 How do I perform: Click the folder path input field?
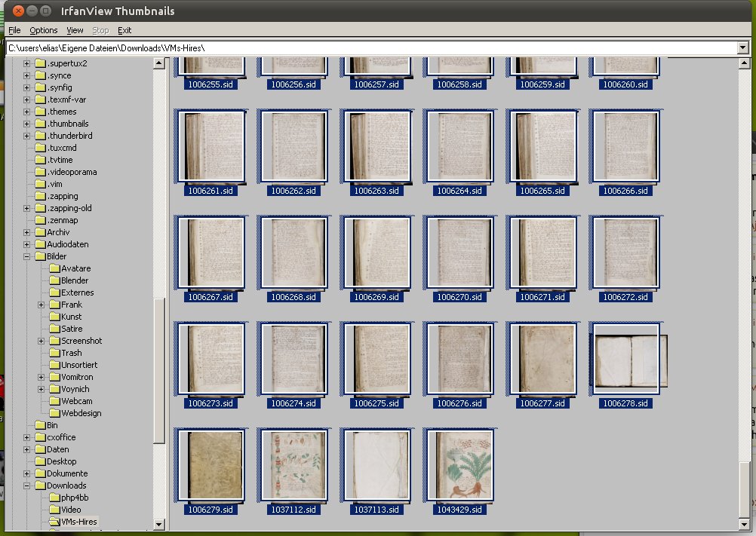tap(372, 47)
